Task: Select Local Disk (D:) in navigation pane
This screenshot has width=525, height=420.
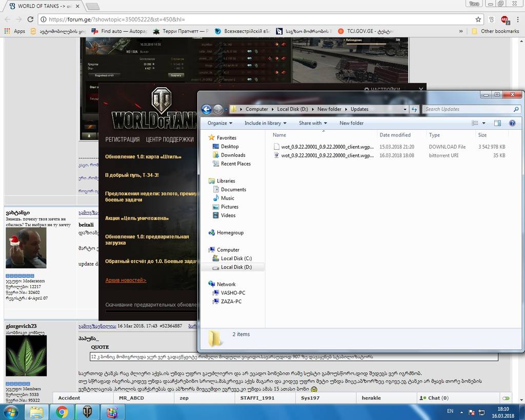Action: pos(236,267)
